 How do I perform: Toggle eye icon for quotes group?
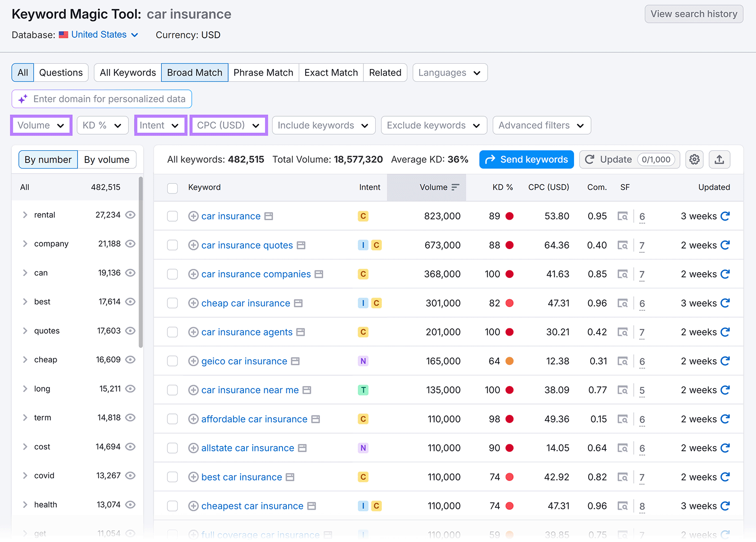(130, 331)
